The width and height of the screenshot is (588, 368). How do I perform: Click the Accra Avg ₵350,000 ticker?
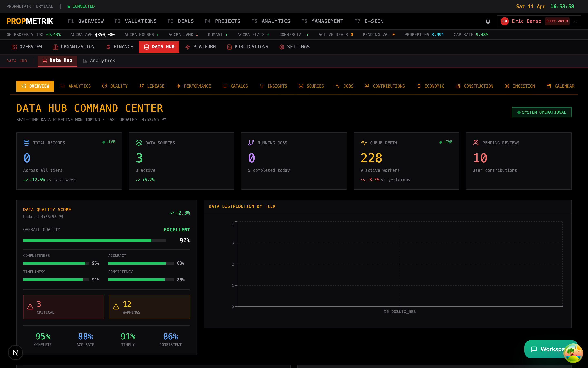[x=92, y=35]
